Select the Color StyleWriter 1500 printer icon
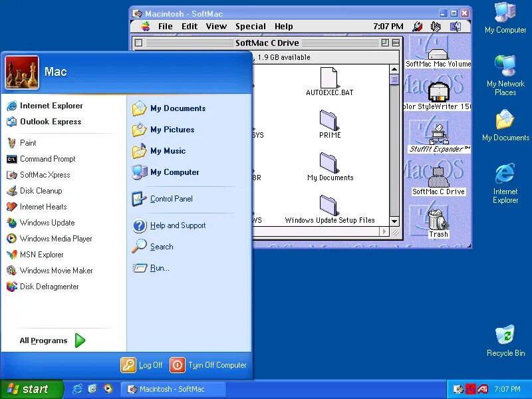532x399 pixels. pyautogui.click(x=438, y=91)
